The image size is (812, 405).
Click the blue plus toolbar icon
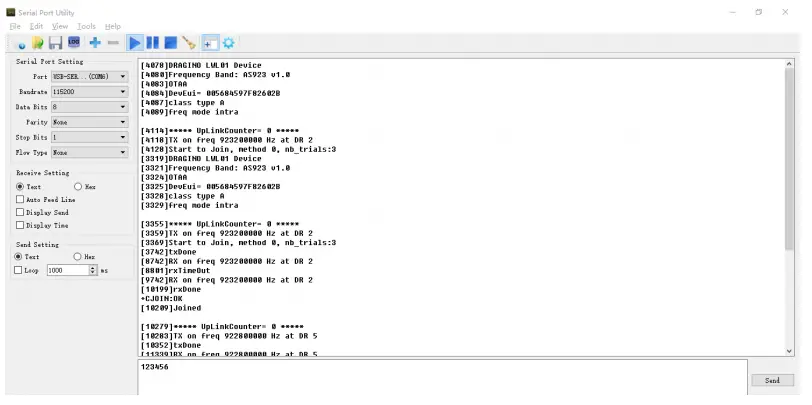pos(95,42)
